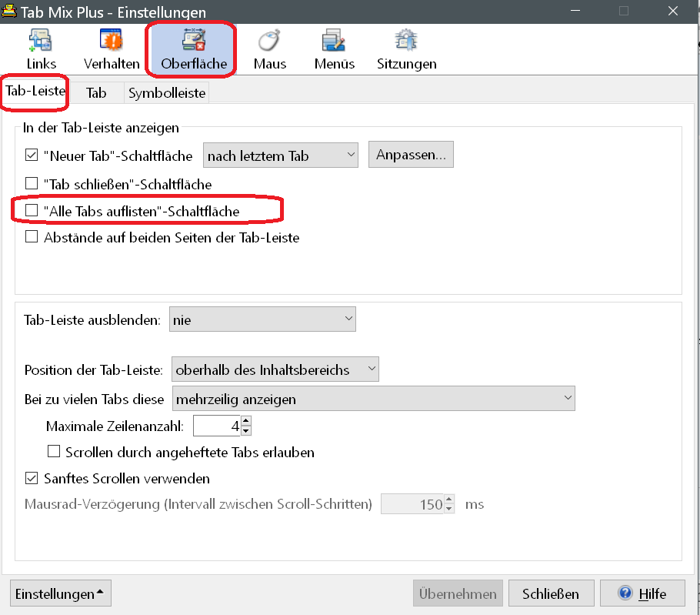Image resolution: width=700 pixels, height=615 pixels.
Task: Enable the "Tab schließen"-Schaltfläche checkbox
Action: 32,183
